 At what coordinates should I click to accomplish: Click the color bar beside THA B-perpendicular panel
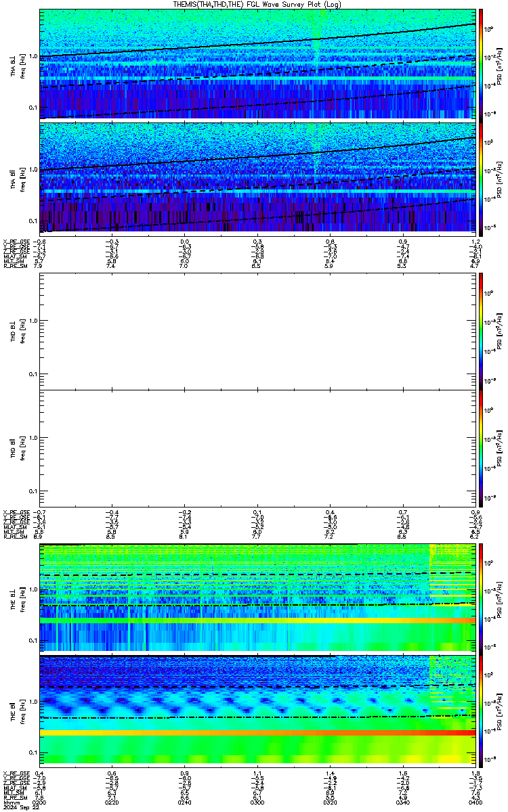pos(481,64)
